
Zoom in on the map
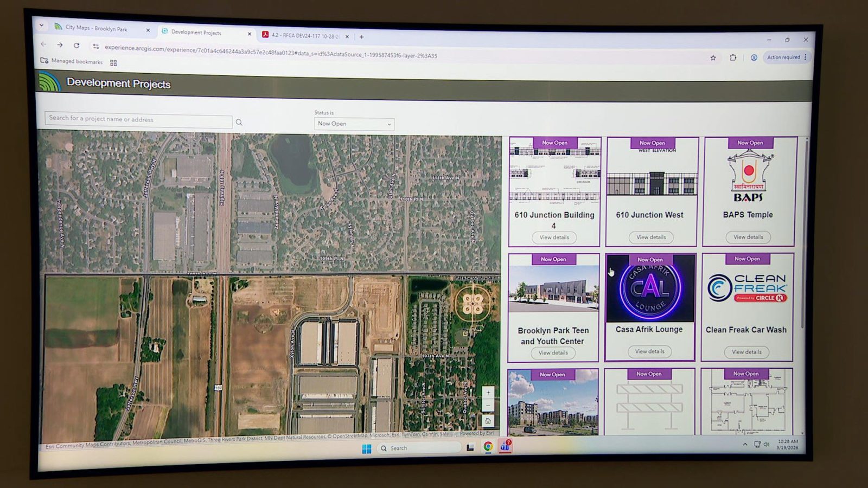click(488, 393)
